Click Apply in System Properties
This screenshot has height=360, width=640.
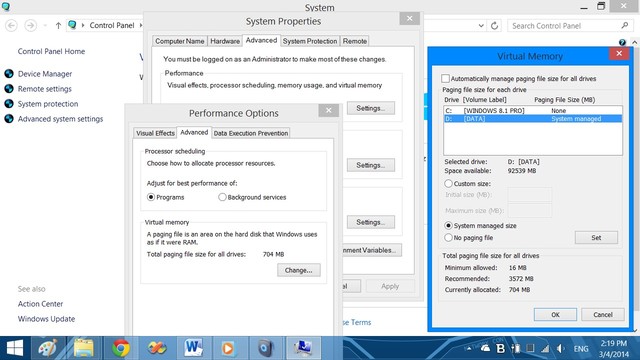390,287
